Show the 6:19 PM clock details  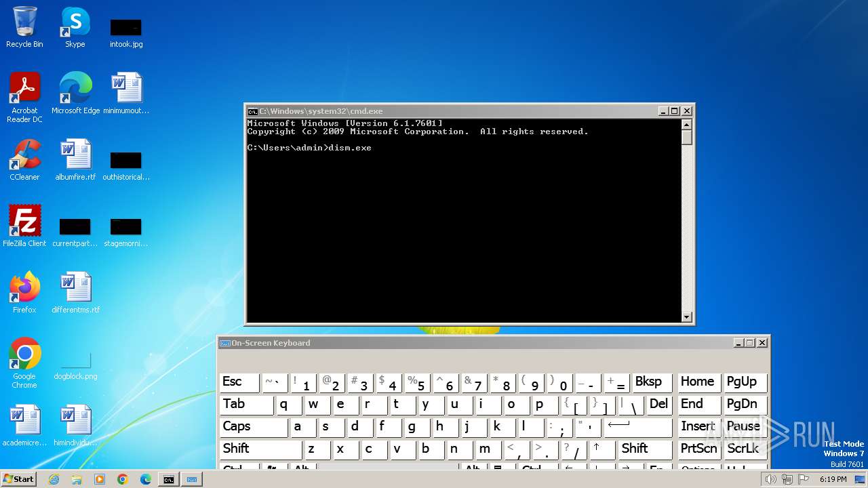[833, 479]
